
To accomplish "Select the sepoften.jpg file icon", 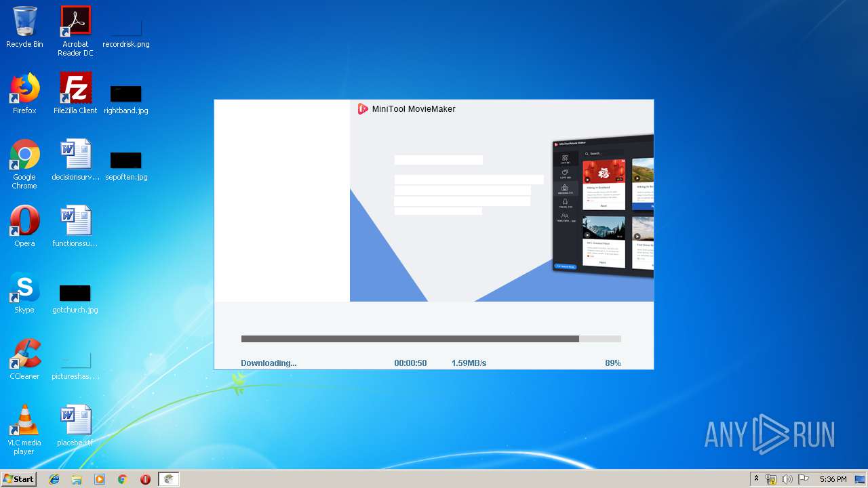I will pos(126,160).
